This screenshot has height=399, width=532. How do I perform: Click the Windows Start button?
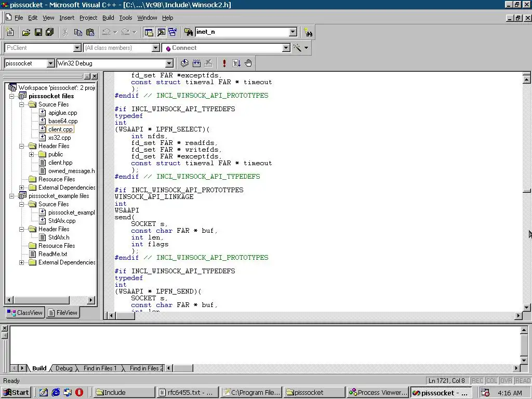point(16,393)
